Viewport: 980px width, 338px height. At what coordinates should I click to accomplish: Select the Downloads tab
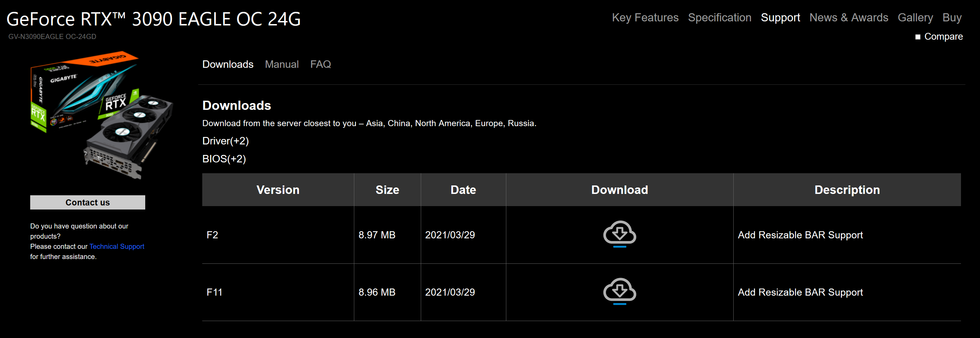click(227, 64)
